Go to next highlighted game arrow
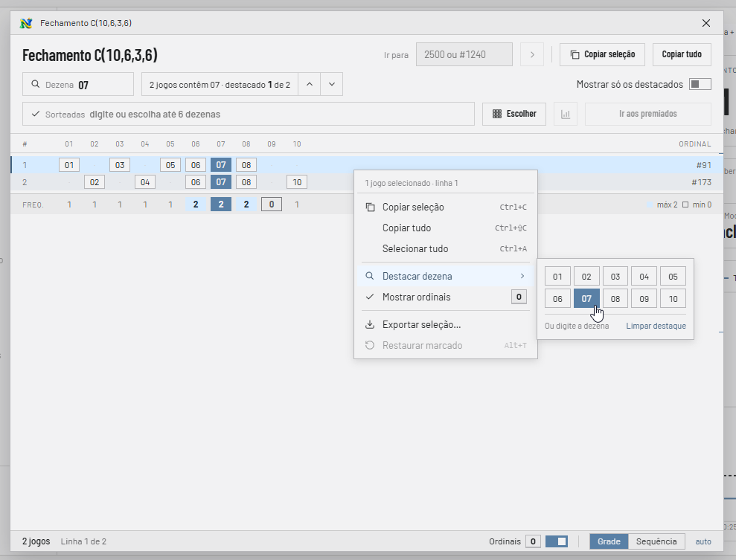 tap(332, 85)
